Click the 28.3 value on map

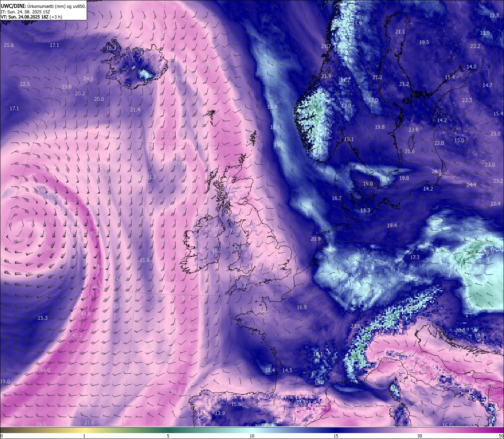(436, 171)
